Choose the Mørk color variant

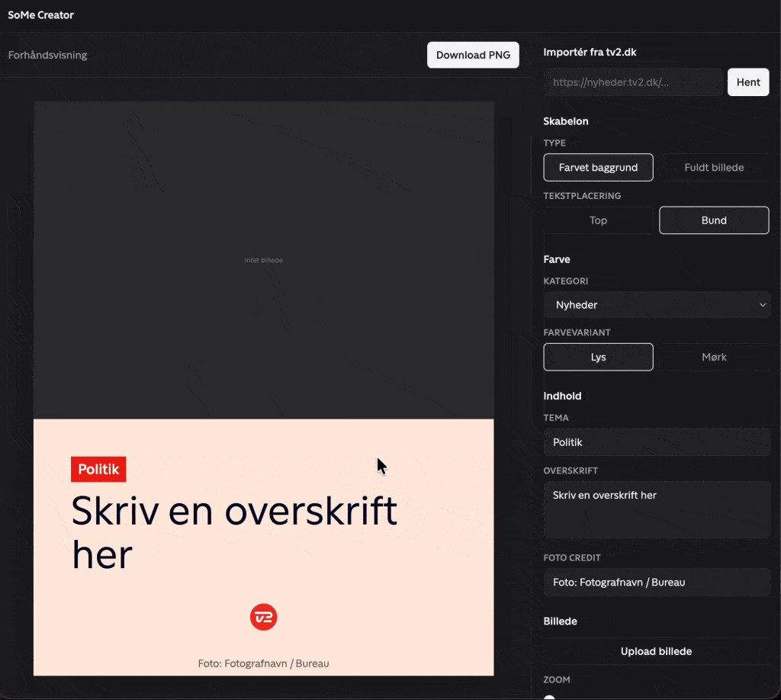point(714,357)
